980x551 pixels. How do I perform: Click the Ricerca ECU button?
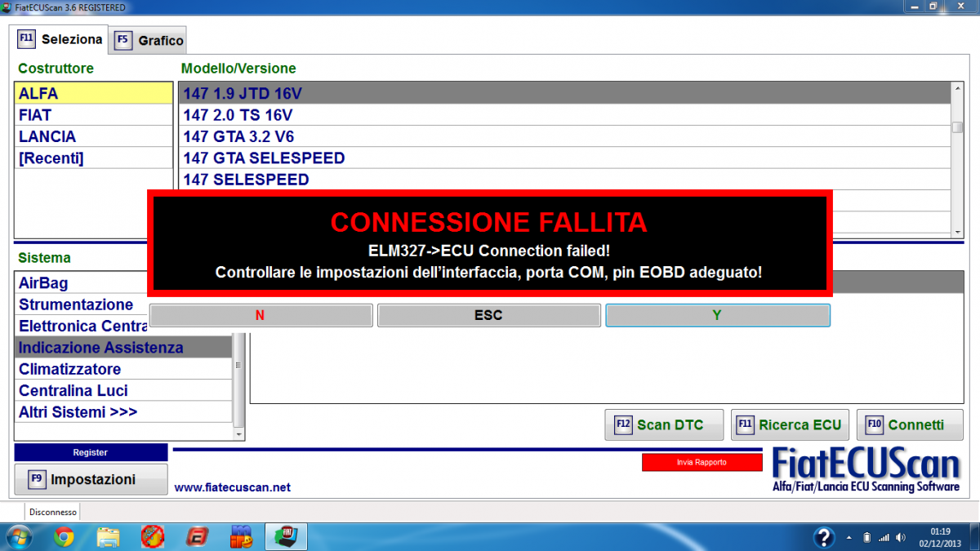click(x=790, y=424)
